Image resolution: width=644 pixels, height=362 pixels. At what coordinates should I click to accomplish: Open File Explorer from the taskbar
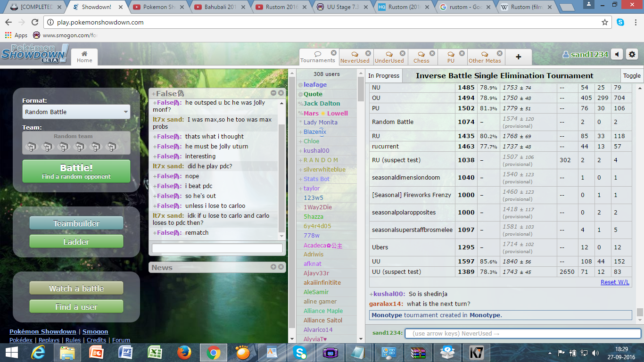[x=67, y=353]
